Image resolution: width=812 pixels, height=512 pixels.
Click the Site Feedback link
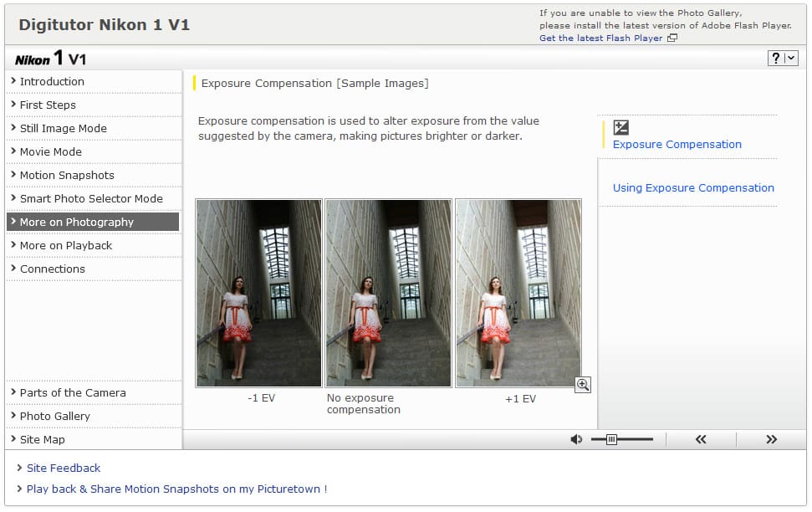(64, 468)
